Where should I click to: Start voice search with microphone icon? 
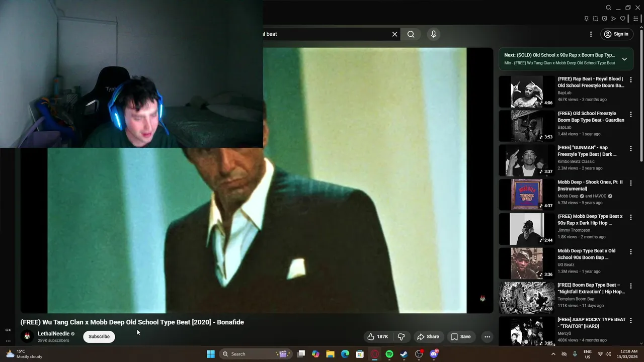pyautogui.click(x=434, y=34)
